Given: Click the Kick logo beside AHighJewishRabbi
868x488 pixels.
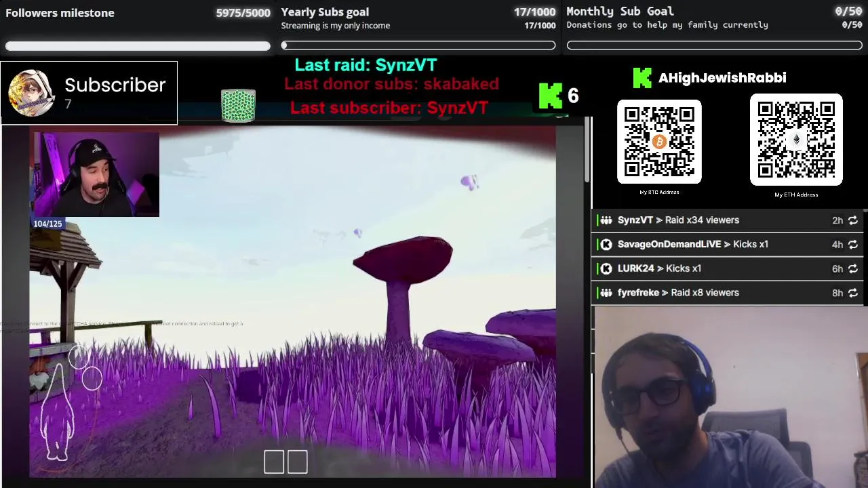Looking at the screenshot, I should tap(642, 78).
